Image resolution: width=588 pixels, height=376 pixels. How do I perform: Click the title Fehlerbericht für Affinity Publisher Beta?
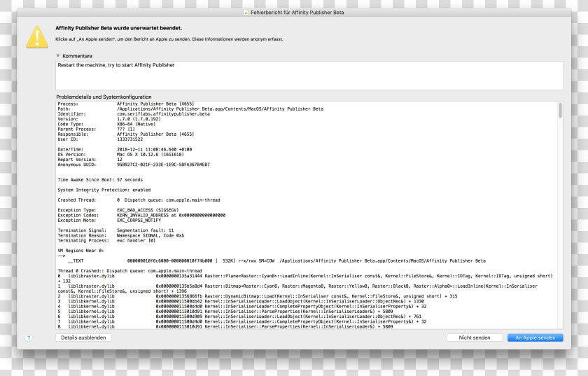pos(297,13)
